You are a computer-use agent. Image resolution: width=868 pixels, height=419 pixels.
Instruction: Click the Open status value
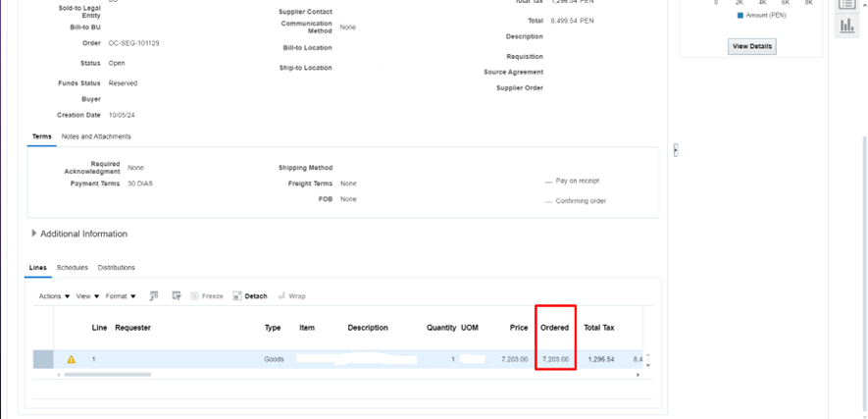pos(117,63)
